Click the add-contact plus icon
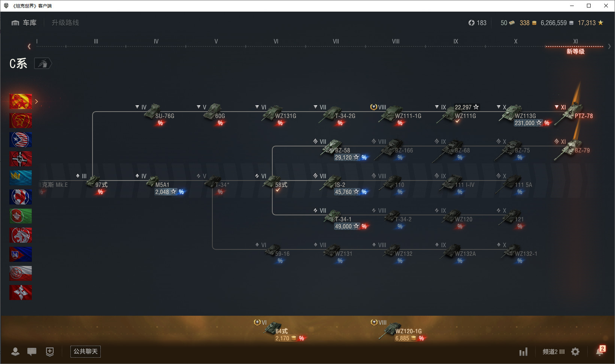This screenshot has height=364, width=615. (50, 351)
